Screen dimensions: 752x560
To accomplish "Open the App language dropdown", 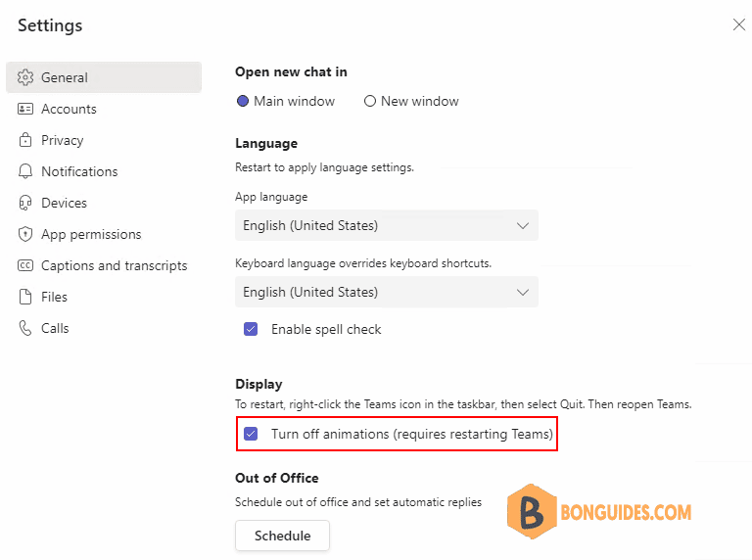I will pyautogui.click(x=387, y=225).
